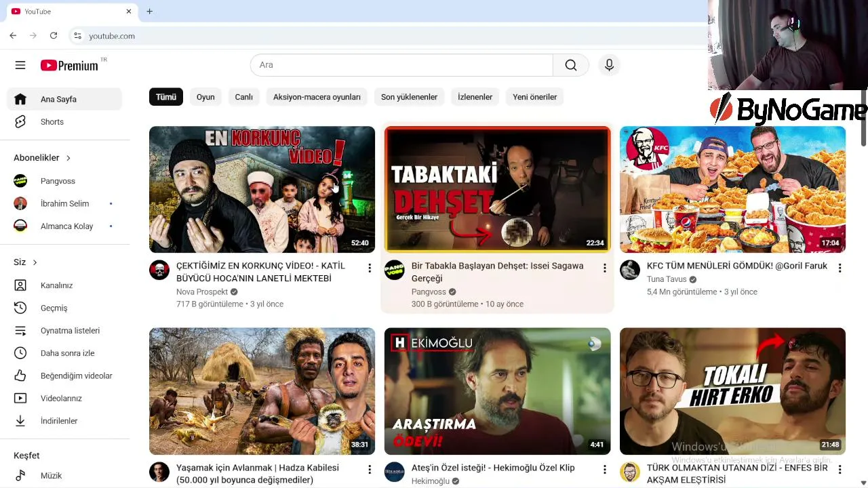
Task: Close the YouTube browser tab
Action: click(129, 12)
